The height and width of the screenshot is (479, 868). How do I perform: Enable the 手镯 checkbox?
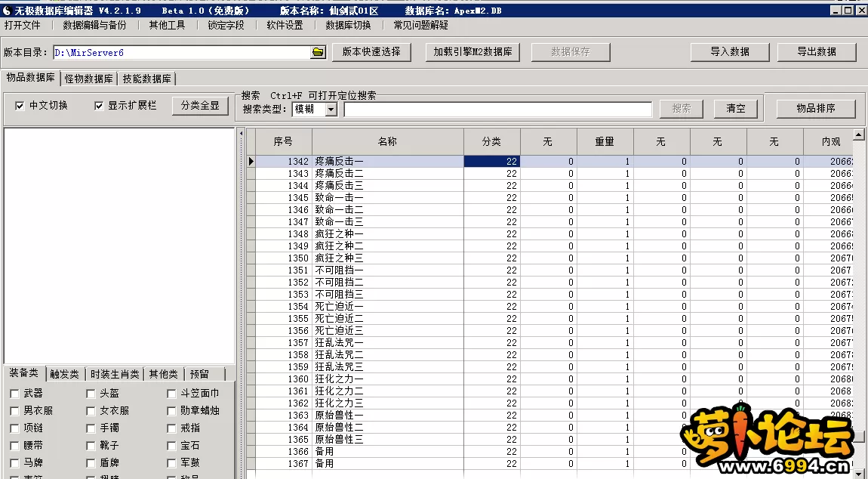pos(91,428)
